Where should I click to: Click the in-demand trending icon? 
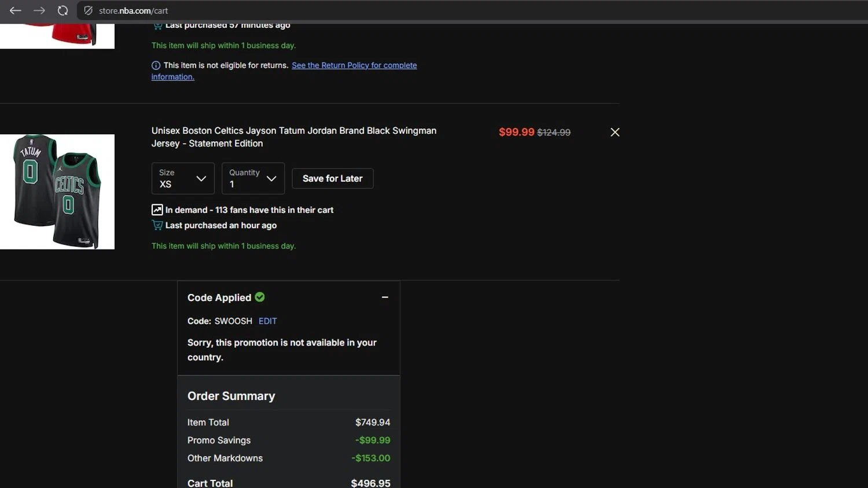coord(157,210)
